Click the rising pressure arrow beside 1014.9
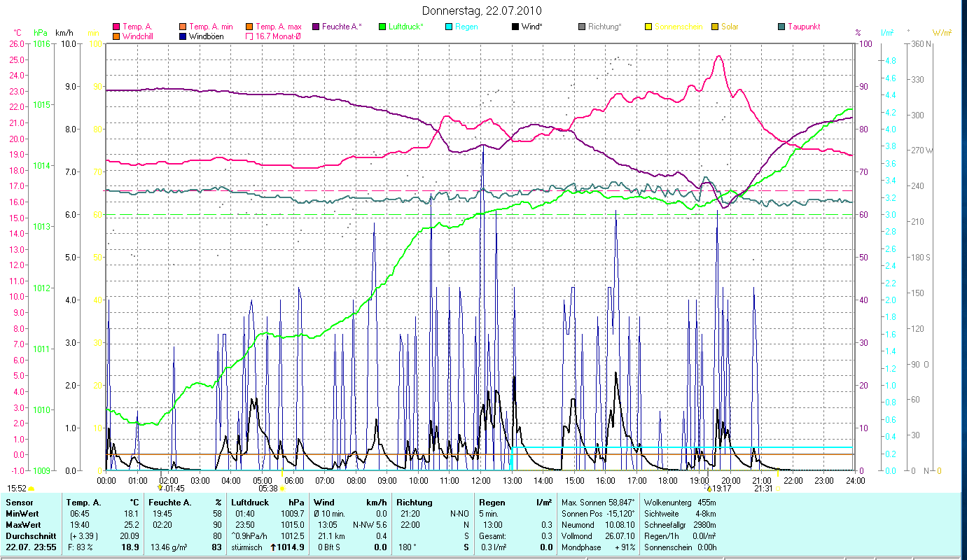This screenshot has height=560, width=967. point(274,547)
